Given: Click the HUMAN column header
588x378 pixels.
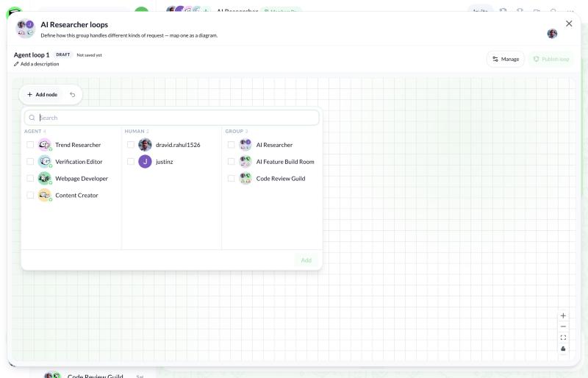Looking at the screenshot, I should click(x=135, y=132).
